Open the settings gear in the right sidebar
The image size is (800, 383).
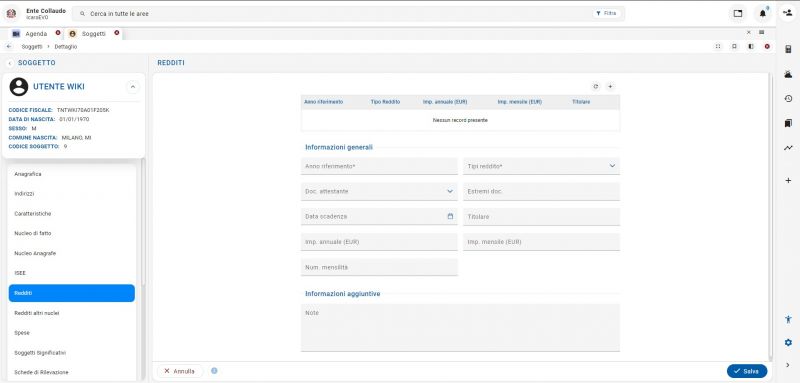point(788,342)
